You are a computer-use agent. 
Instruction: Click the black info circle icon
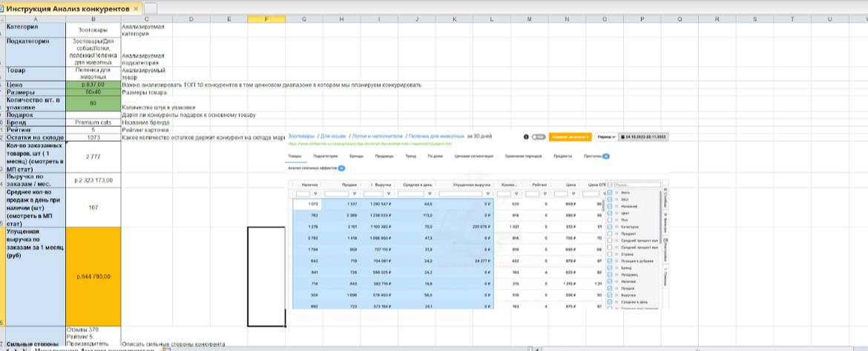[x=526, y=137]
